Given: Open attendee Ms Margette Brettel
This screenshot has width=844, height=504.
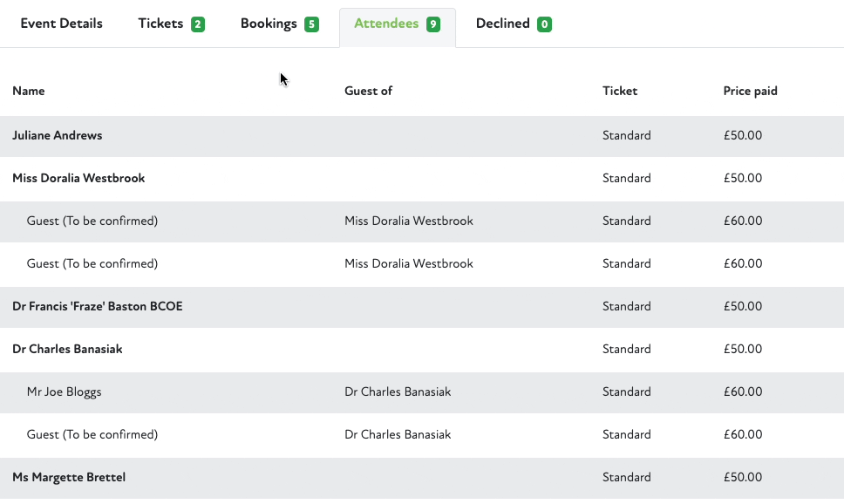Looking at the screenshot, I should pos(69,477).
